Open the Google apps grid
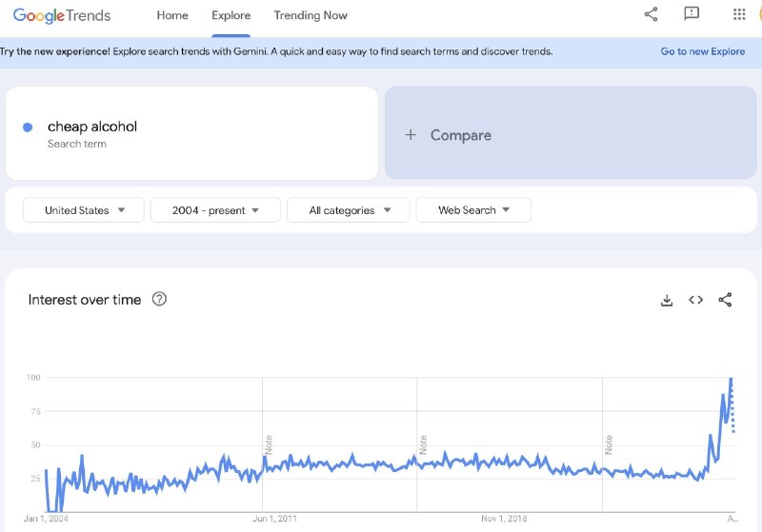 point(739,14)
